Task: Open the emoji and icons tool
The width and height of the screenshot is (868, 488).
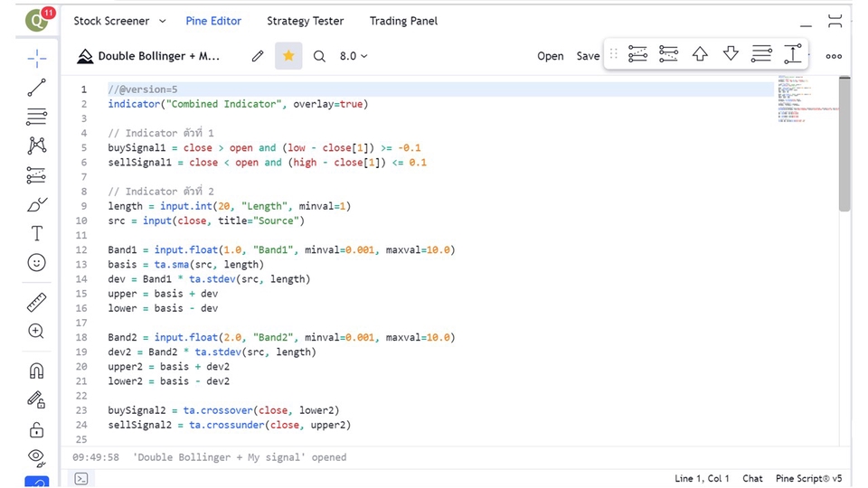Action: 36,262
